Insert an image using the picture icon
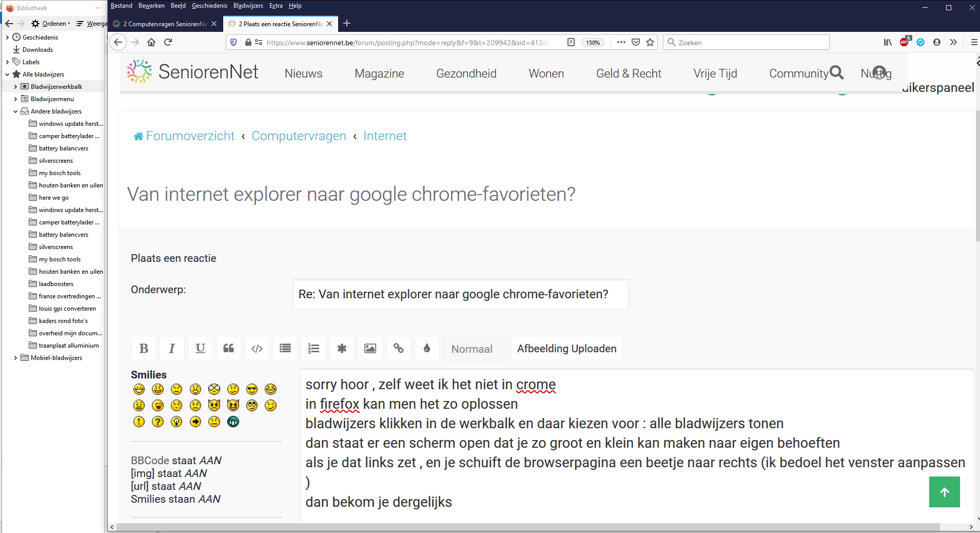Viewport: 980px width, 533px height. point(370,349)
